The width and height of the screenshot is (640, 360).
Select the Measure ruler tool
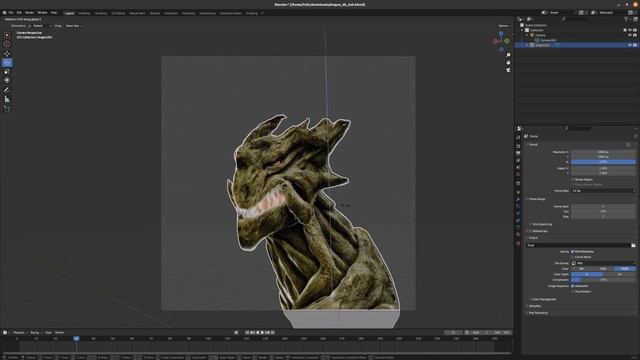(x=7, y=99)
